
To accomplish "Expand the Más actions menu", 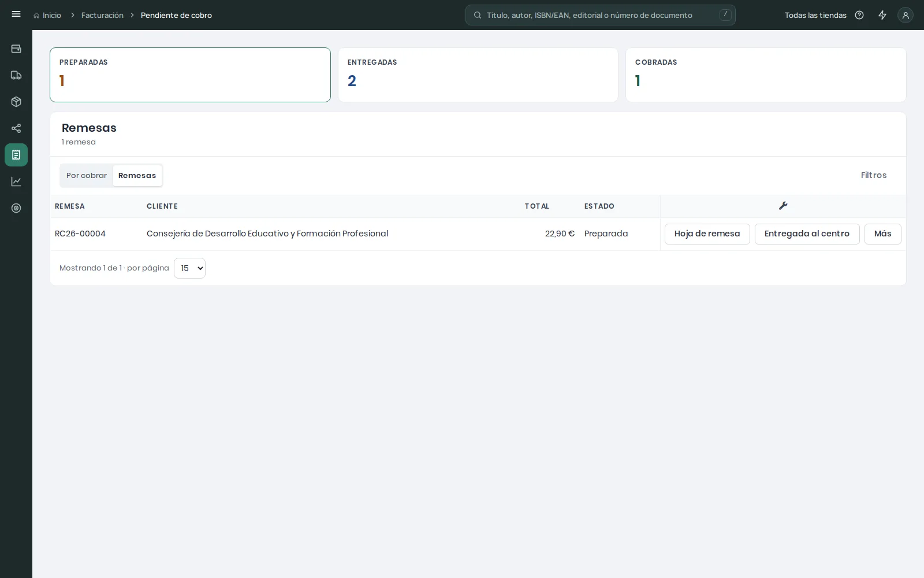I will coord(882,234).
